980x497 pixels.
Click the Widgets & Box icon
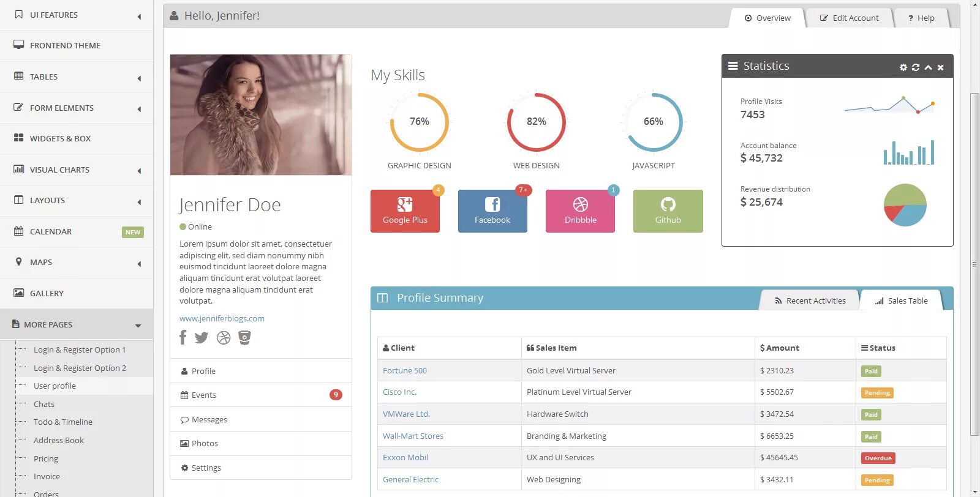coord(19,138)
